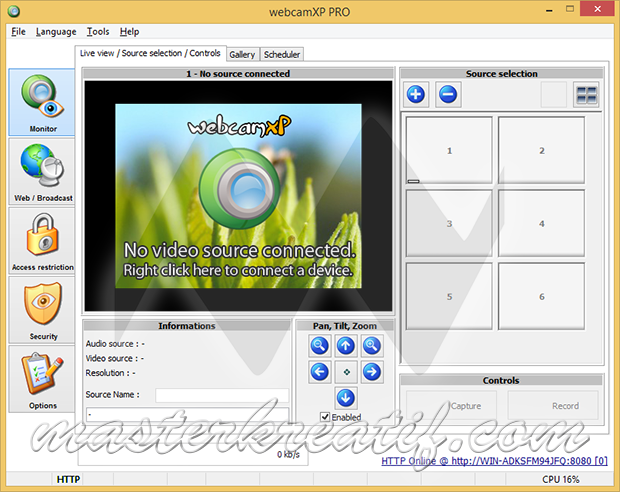Click the CPU 16% status indicator
The image size is (620, 492).
click(x=561, y=479)
